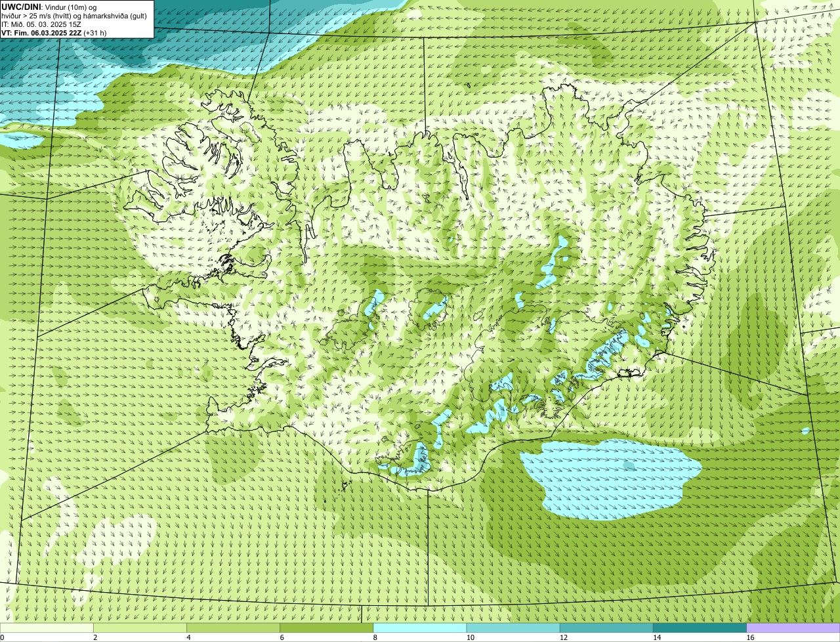Click the 12–14 m/s teal legend swatch
Viewport: 840px width, 642px height.
(606, 628)
